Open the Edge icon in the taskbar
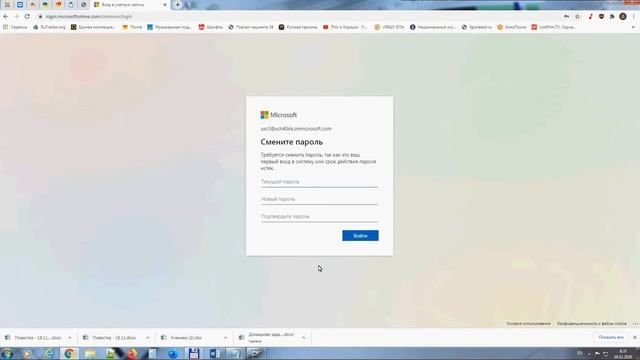The image size is (640, 360). pyautogui.click(x=173, y=353)
